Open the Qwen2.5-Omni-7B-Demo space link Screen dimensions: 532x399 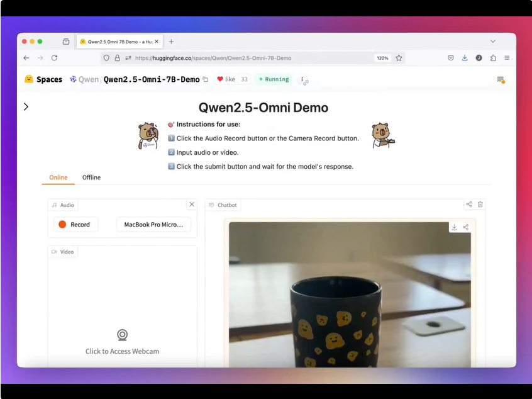[x=152, y=79]
